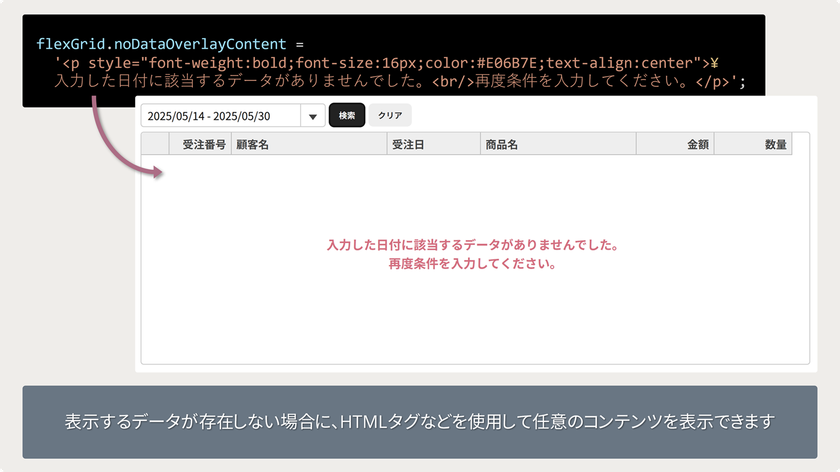This screenshot has width=840, height=472.
Task: Open the date range picker dropdown arrow
Action: (313, 116)
